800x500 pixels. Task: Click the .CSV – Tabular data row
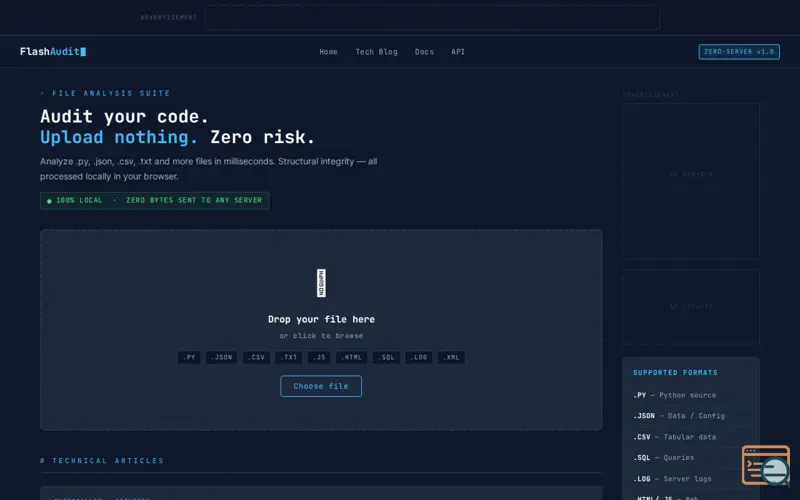691,437
